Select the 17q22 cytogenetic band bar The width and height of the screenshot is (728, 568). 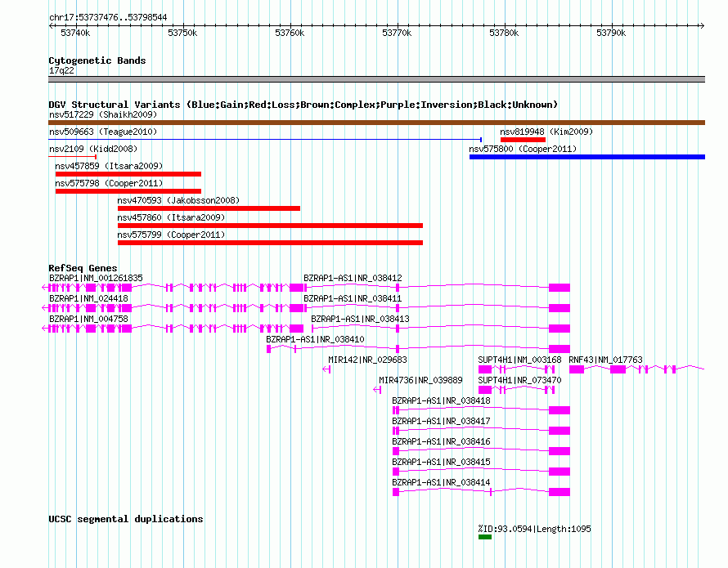(x=376, y=79)
